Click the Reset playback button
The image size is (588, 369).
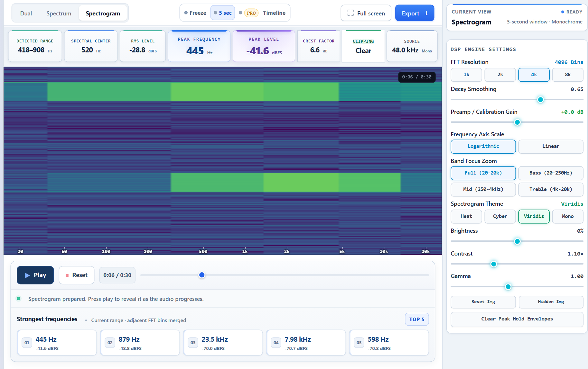[77, 275]
